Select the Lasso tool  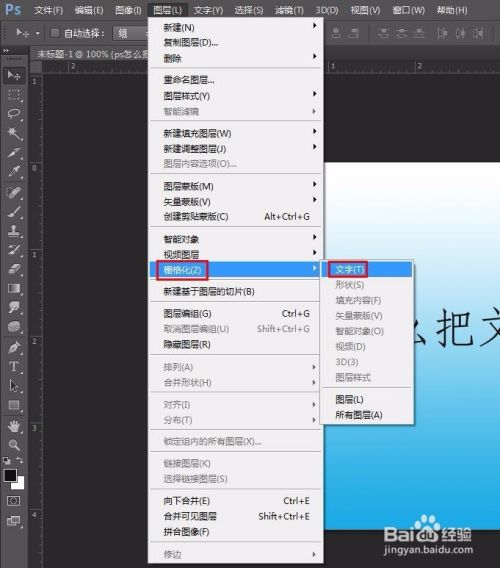tap(14, 114)
